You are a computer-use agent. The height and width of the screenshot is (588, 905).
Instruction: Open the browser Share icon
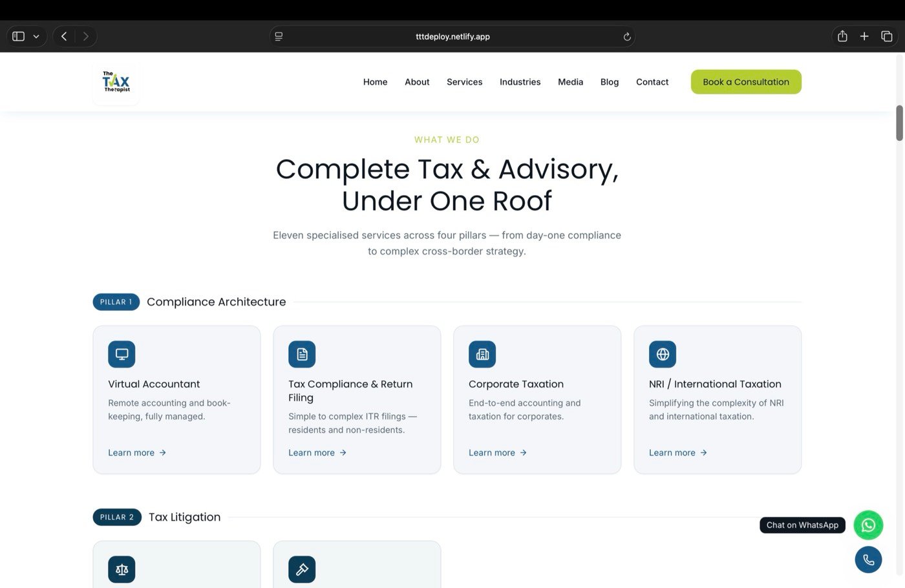(842, 36)
